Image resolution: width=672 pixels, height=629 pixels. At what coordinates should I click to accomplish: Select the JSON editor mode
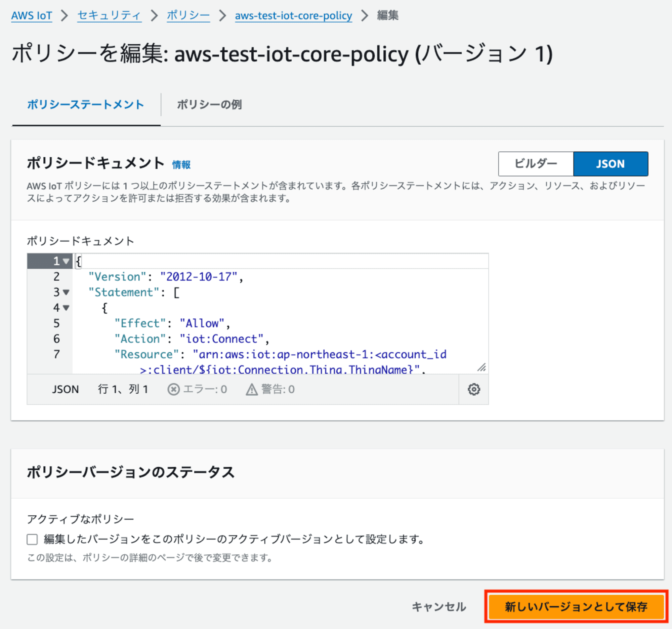611,164
